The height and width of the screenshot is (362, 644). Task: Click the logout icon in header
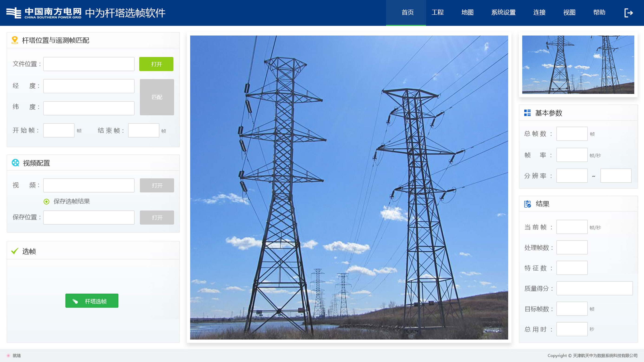pos(628,13)
